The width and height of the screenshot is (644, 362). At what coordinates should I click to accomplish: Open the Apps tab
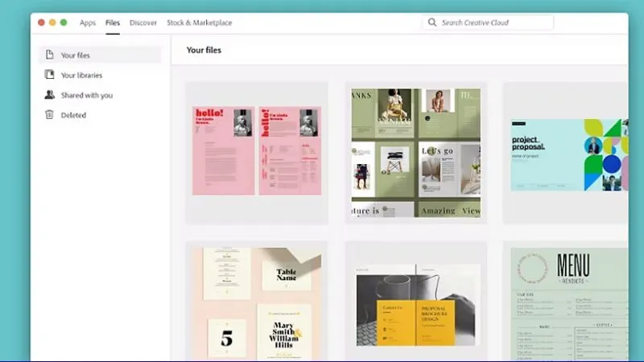click(88, 23)
